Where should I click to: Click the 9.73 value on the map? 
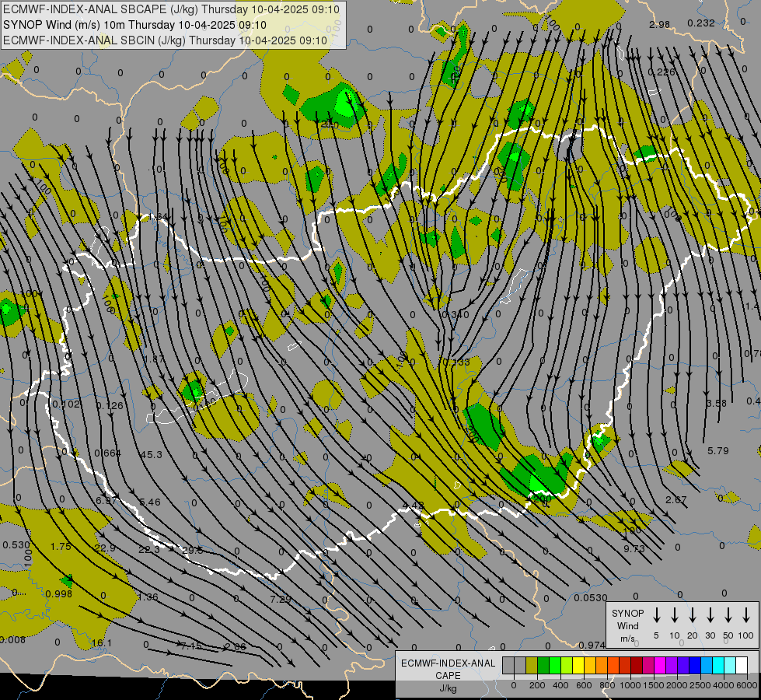(634, 548)
